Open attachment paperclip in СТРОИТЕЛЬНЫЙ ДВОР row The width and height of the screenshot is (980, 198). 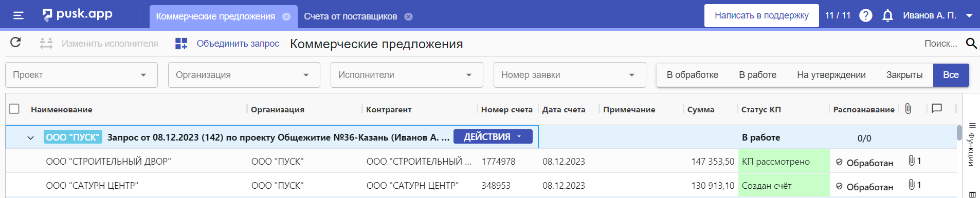click(912, 161)
